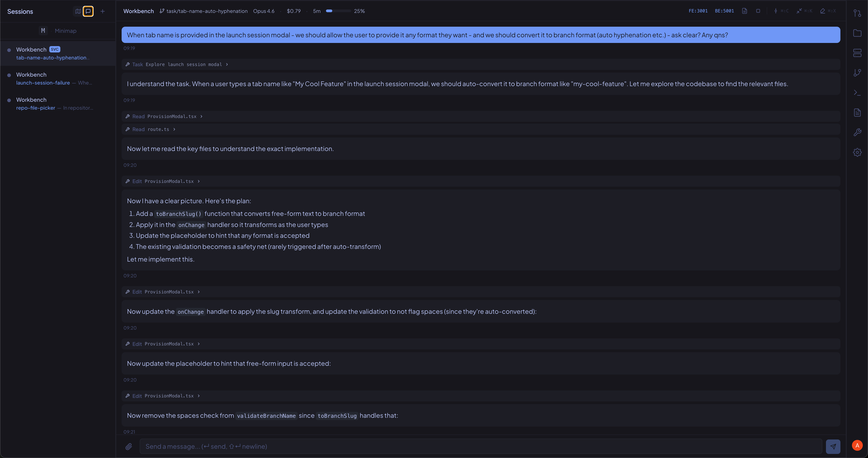868x458 pixels.
Task: Adjust the 25% context usage slider
Action: (338, 11)
